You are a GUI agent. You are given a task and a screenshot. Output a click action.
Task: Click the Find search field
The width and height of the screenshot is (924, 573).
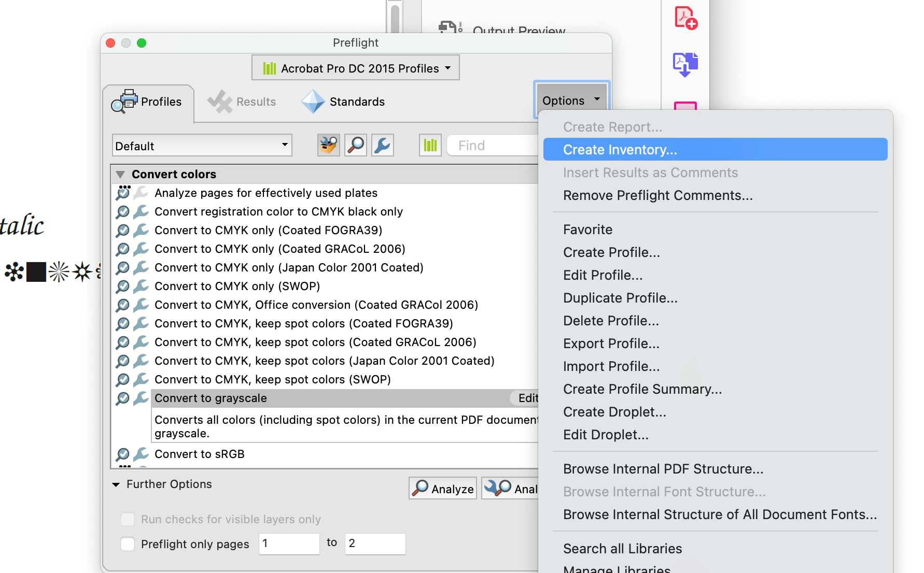[492, 146]
